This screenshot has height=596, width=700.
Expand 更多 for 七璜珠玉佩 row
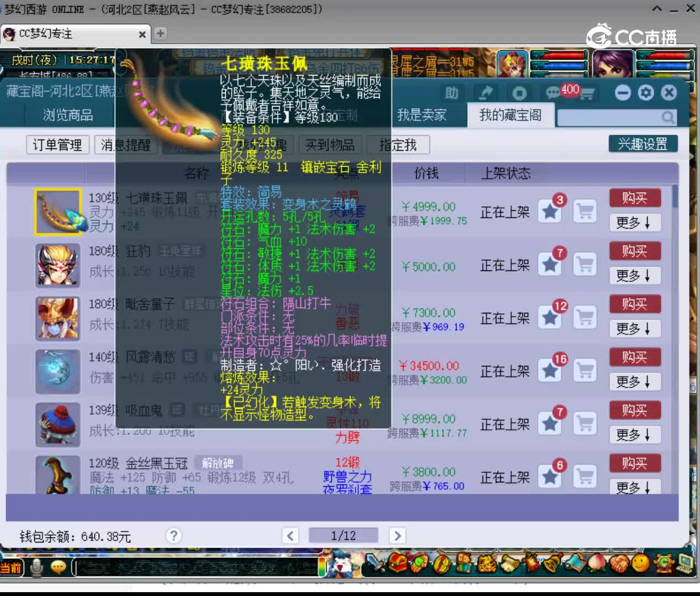[635, 222]
